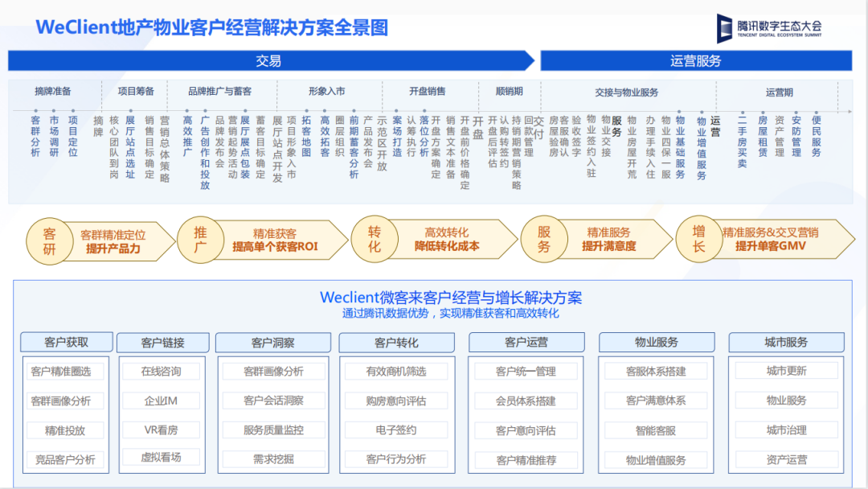The width and height of the screenshot is (868, 489).
Task: Click the blue 运营服务 banner
Action: [x=696, y=60]
